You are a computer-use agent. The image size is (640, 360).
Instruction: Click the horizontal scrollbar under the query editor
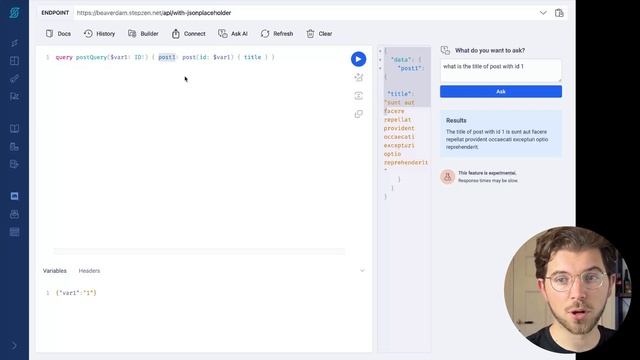(x=199, y=251)
